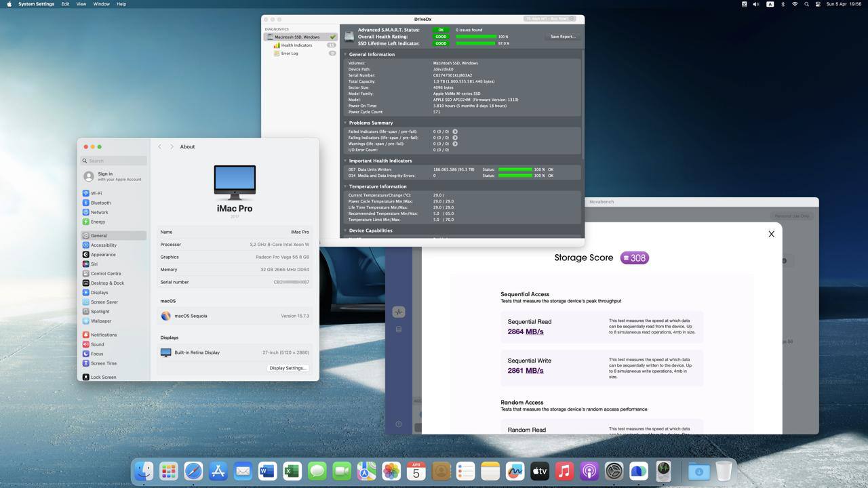Open Spotlight search in the menu bar
This screenshot has height=488, width=868.
tap(806, 4)
